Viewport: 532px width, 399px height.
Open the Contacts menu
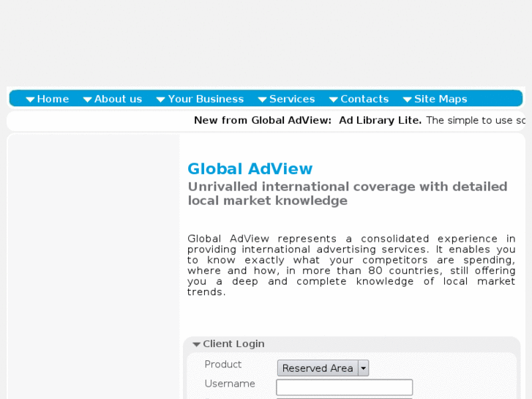pos(364,99)
